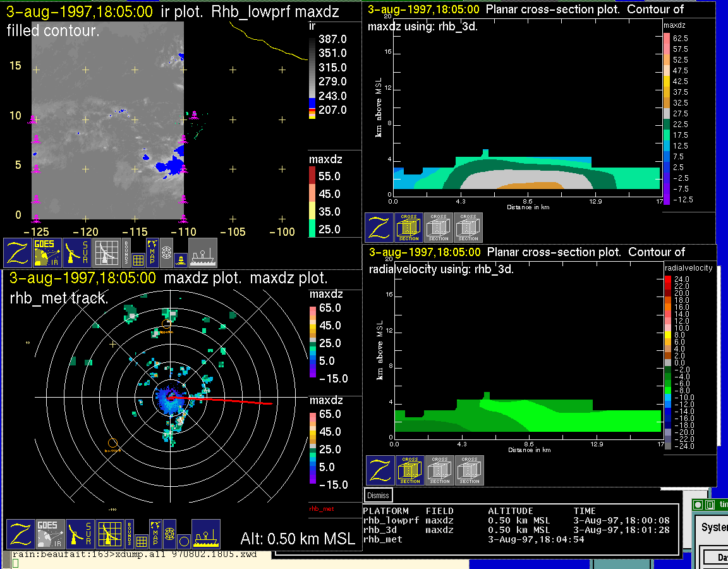The width and height of the screenshot is (728, 569).
Task: Open the Zebra Z menu in the maxdz plot toolbar
Action: [x=20, y=534]
